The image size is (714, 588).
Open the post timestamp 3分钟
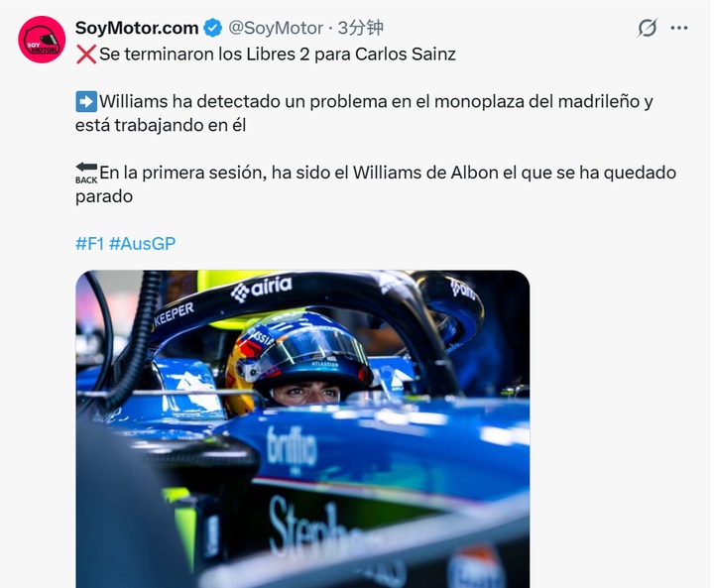coord(360,28)
